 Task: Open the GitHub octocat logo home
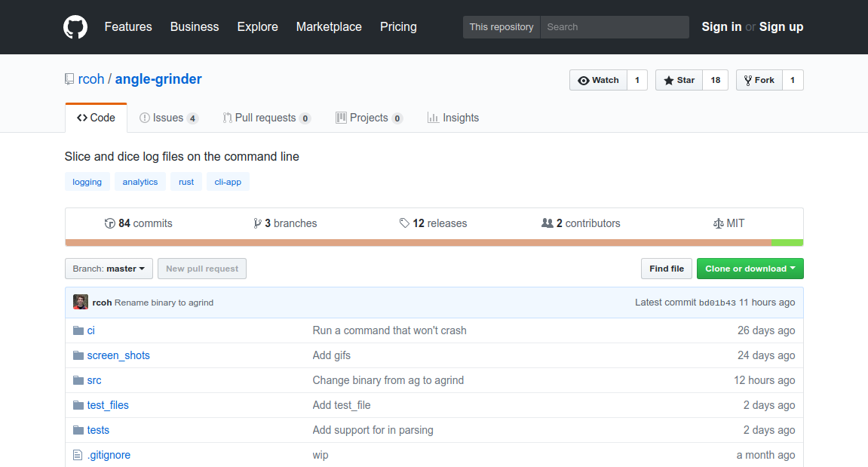tap(75, 27)
